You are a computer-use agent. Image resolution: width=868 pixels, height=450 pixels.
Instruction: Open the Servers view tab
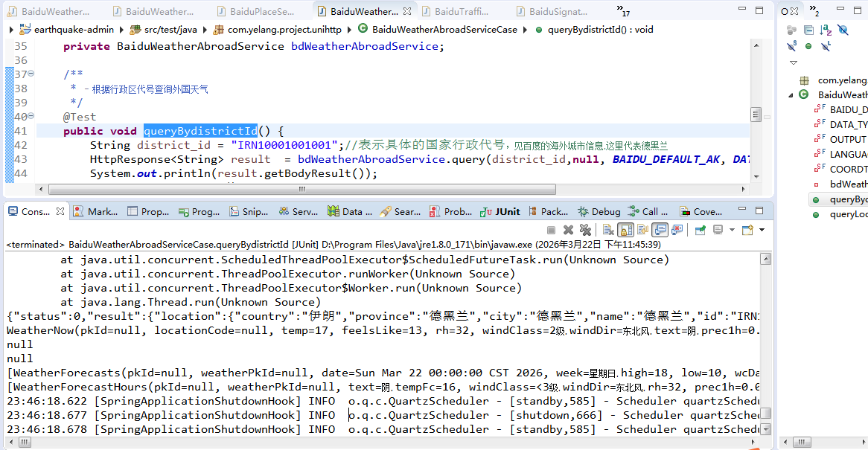(299, 211)
